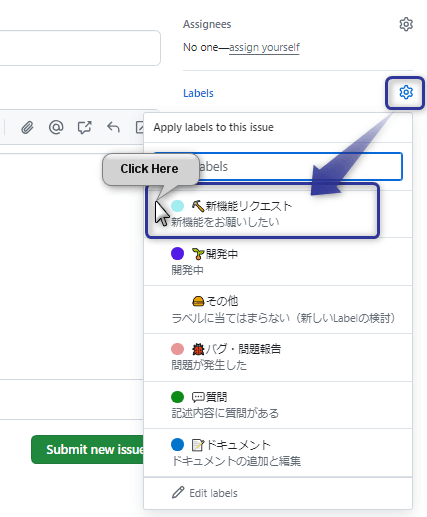Open the Assignees gear settings
Viewport: 427px width, 517px height.
point(406,24)
